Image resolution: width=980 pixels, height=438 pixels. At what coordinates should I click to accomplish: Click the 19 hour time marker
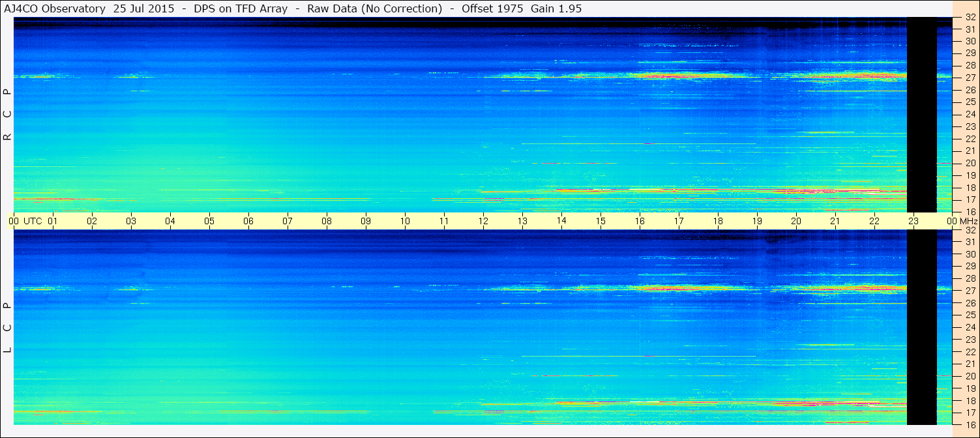pos(757,221)
